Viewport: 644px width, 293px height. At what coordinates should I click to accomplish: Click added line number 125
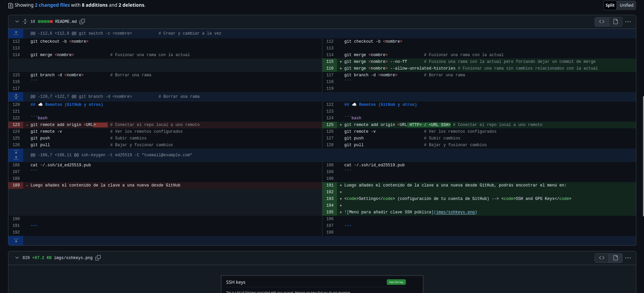[330, 125]
